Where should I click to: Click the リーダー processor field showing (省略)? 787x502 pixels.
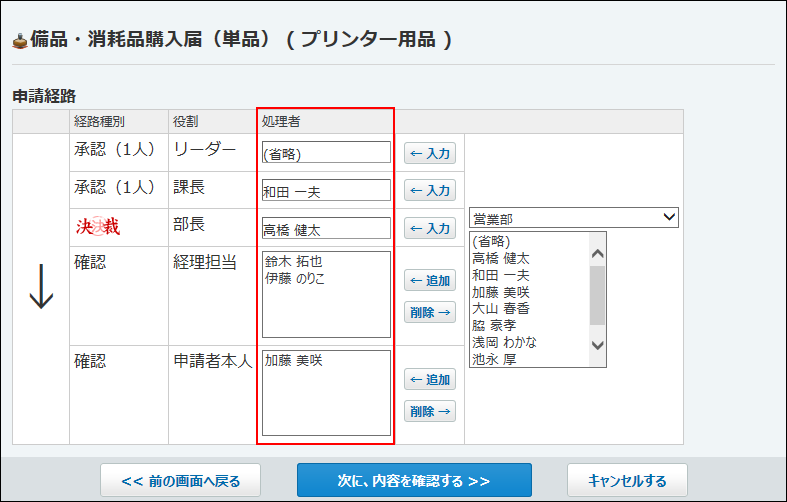point(326,152)
